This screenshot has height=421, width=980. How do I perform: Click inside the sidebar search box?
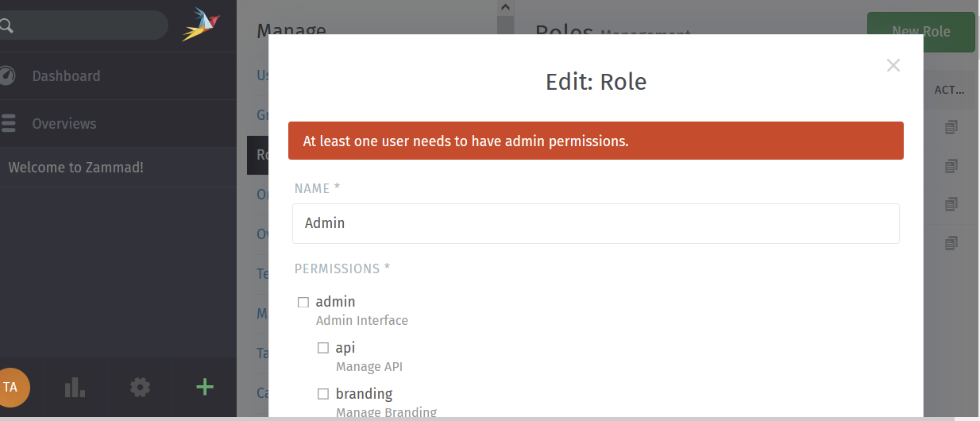tap(83, 25)
